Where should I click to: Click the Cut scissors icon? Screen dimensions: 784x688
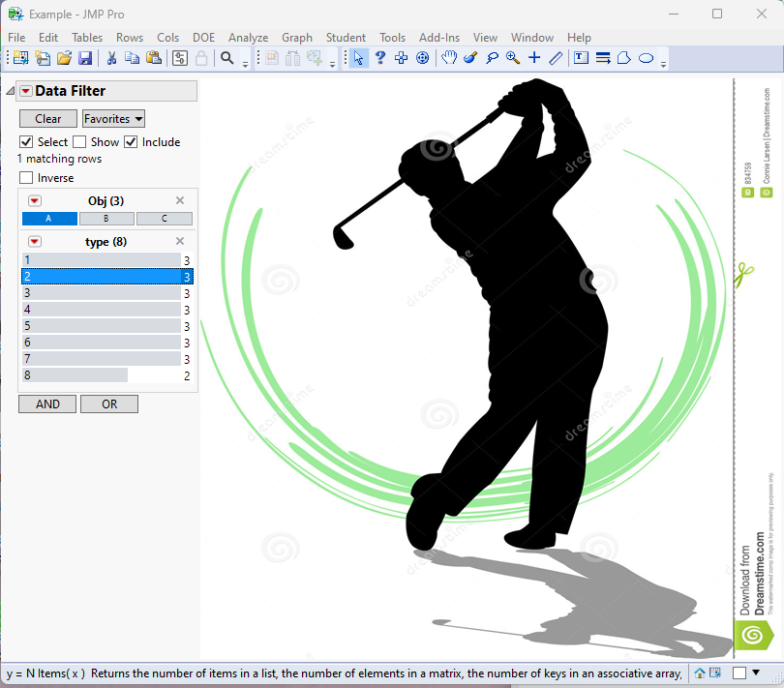(x=111, y=58)
